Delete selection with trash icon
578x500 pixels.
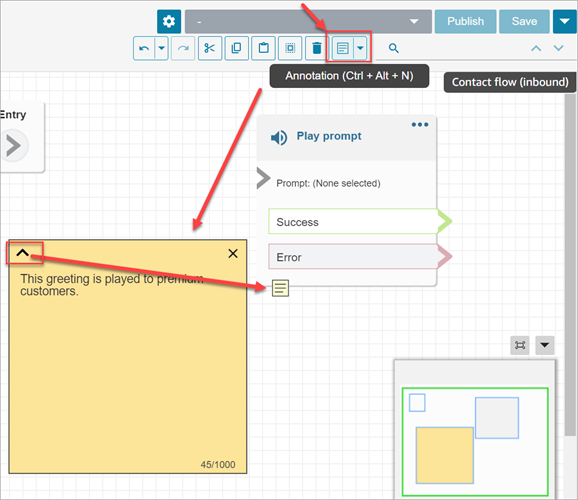click(316, 48)
